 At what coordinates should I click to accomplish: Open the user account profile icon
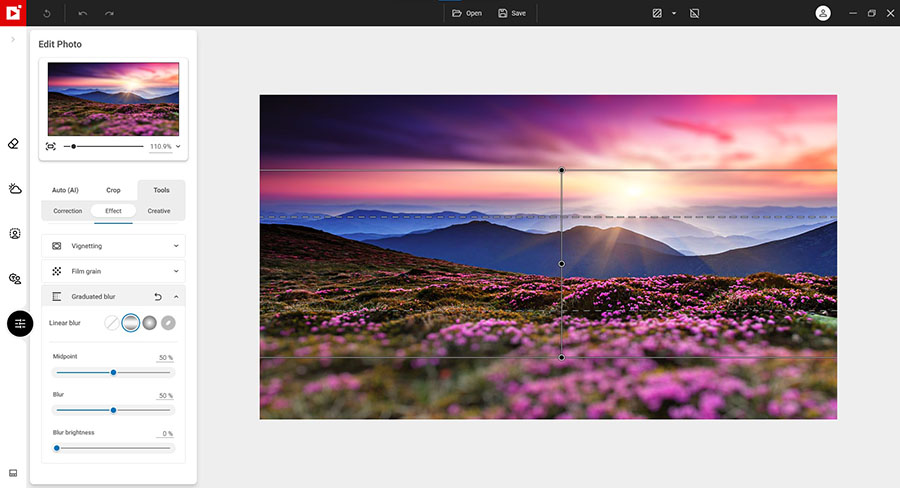(x=822, y=13)
